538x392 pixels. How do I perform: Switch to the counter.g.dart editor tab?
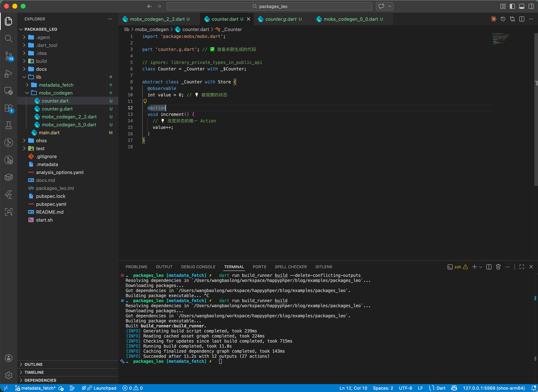pyautogui.click(x=281, y=19)
